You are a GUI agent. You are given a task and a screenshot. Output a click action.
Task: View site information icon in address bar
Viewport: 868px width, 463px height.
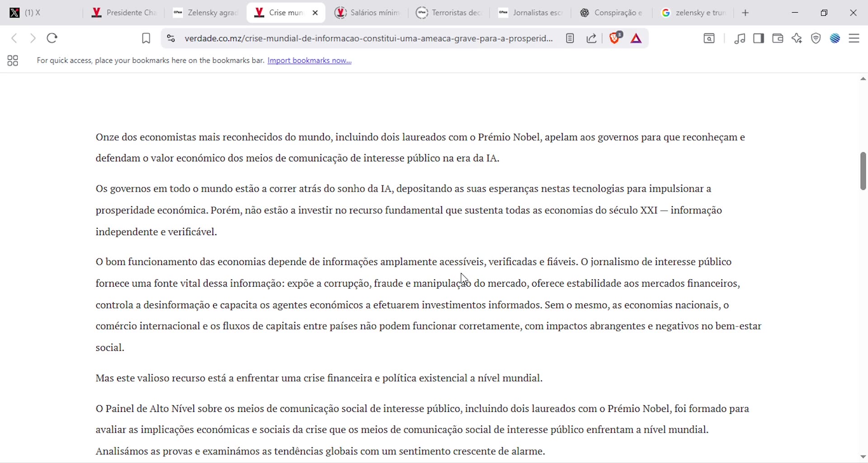click(170, 39)
